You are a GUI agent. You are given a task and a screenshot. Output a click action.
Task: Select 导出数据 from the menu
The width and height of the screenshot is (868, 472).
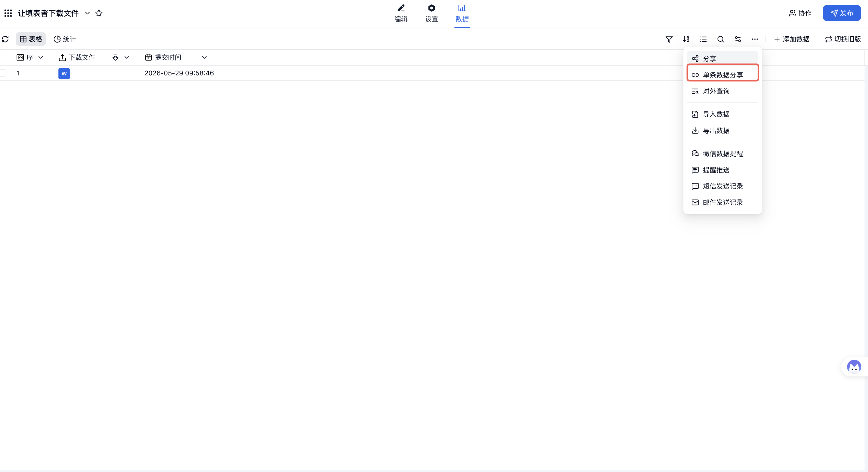coord(722,131)
